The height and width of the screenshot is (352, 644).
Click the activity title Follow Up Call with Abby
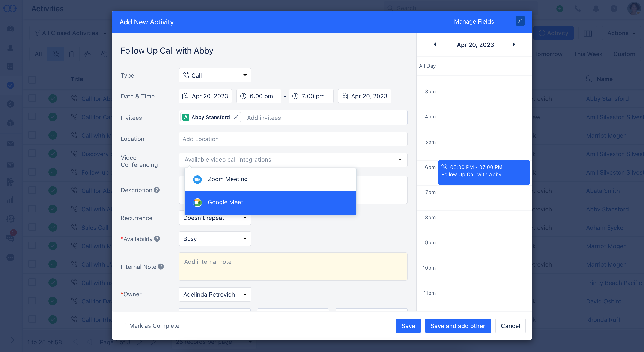point(167,51)
